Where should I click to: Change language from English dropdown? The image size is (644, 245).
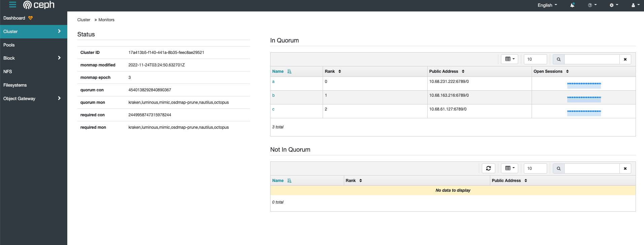pyautogui.click(x=547, y=5)
